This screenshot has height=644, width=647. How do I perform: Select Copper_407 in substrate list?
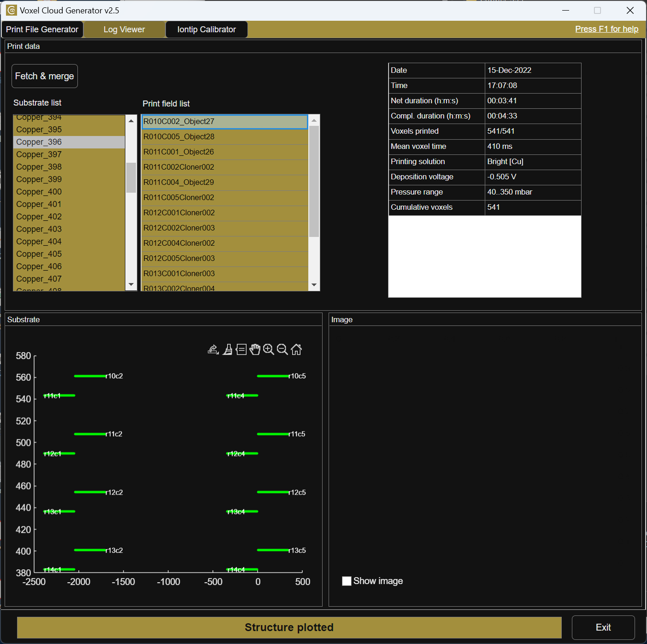click(x=69, y=279)
